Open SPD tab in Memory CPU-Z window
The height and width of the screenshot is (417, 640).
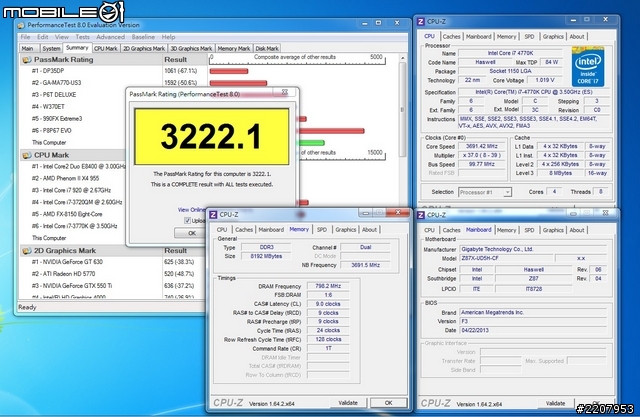pos(322,230)
